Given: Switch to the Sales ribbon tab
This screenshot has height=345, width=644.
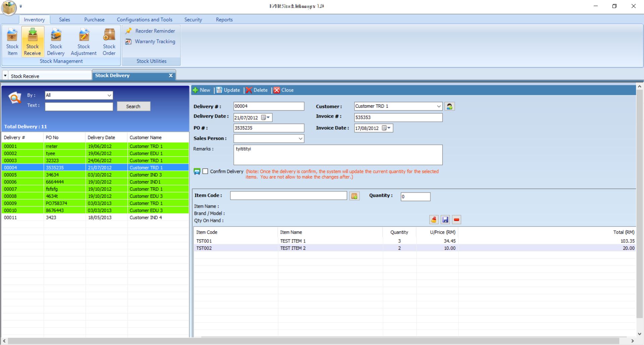Looking at the screenshot, I should coord(64,20).
